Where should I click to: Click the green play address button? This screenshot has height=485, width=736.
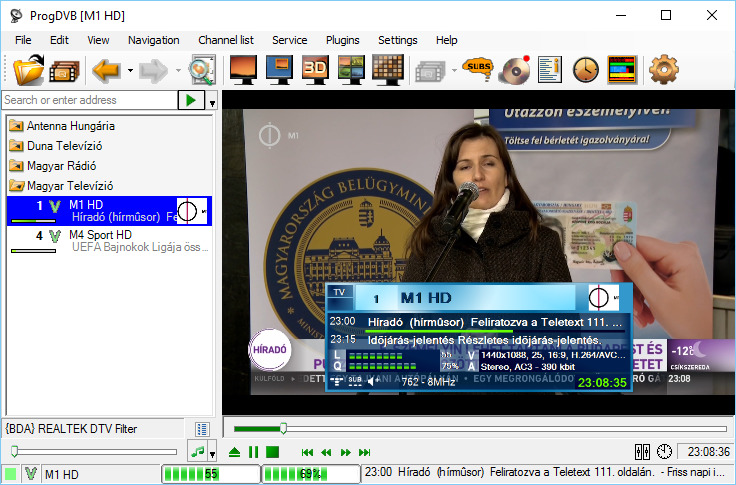[x=191, y=100]
